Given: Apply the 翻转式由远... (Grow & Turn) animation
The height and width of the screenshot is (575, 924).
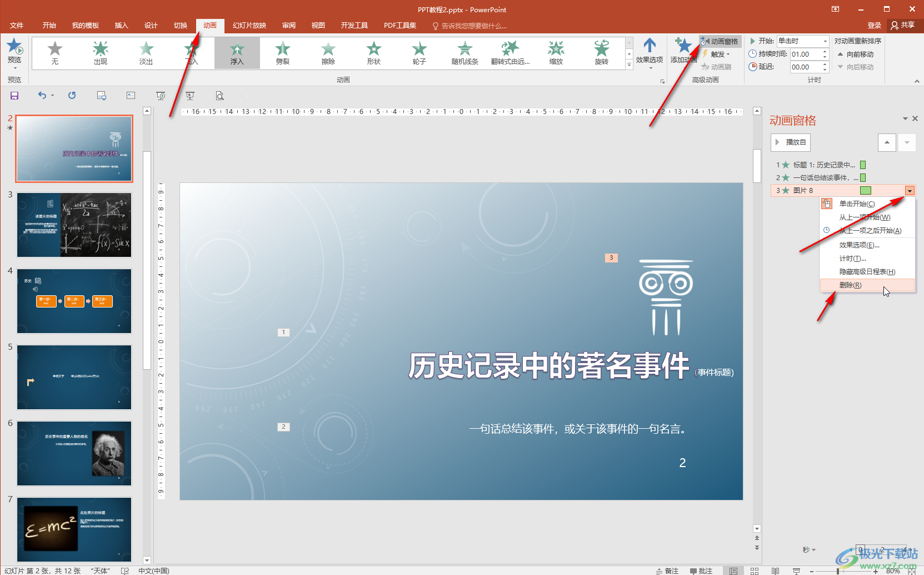Looking at the screenshot, I should [x=511, y=53].
